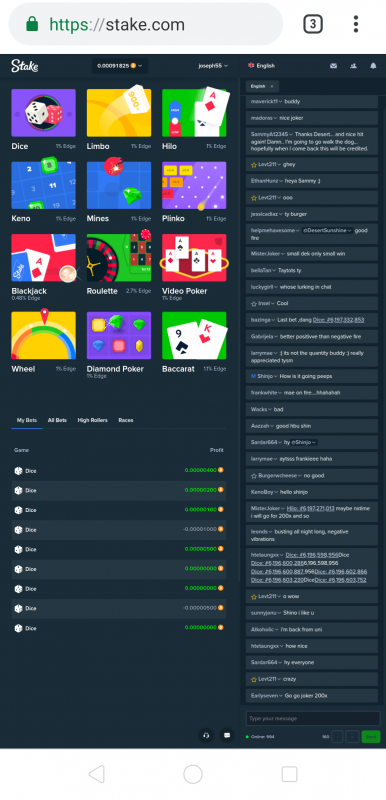Image resolution: width=386 pixels, height=800 pixels.
Task: Expand MisterJoker user menu on small dek message
Action: tap(268, 254)
